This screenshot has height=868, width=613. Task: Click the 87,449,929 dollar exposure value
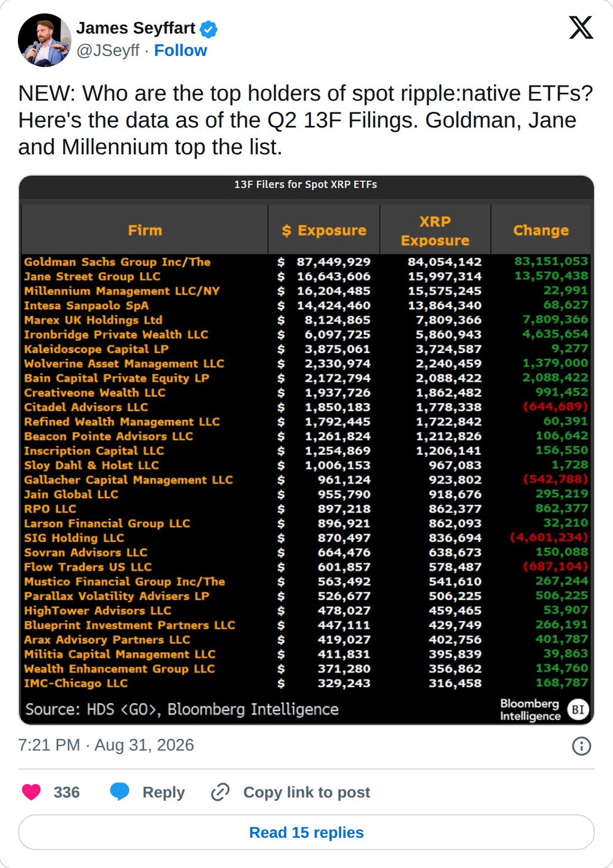pos(333,262)
